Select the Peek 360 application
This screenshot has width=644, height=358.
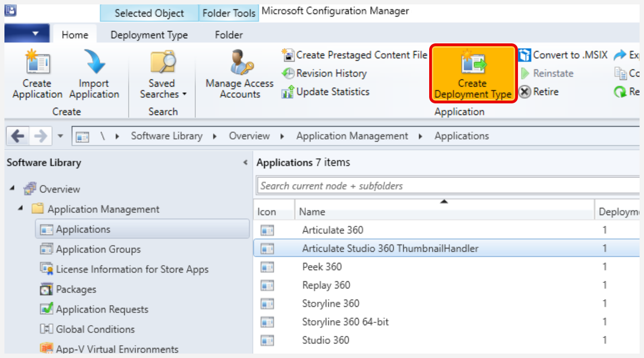446,267
